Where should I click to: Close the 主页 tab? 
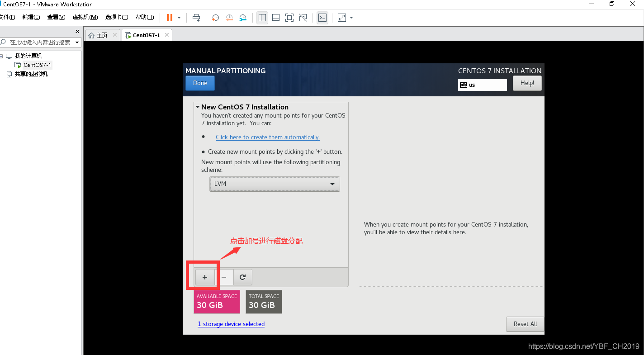tap(114, 35)
